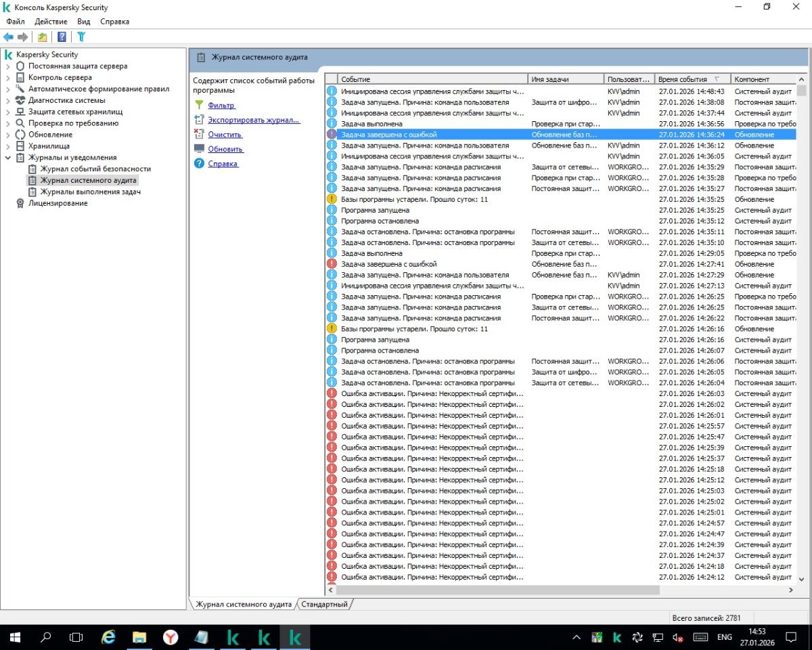Click warning icon of Базы программы устарели at 14:35:25
Viewport: 812px width, 650px height.
(332, 200)
